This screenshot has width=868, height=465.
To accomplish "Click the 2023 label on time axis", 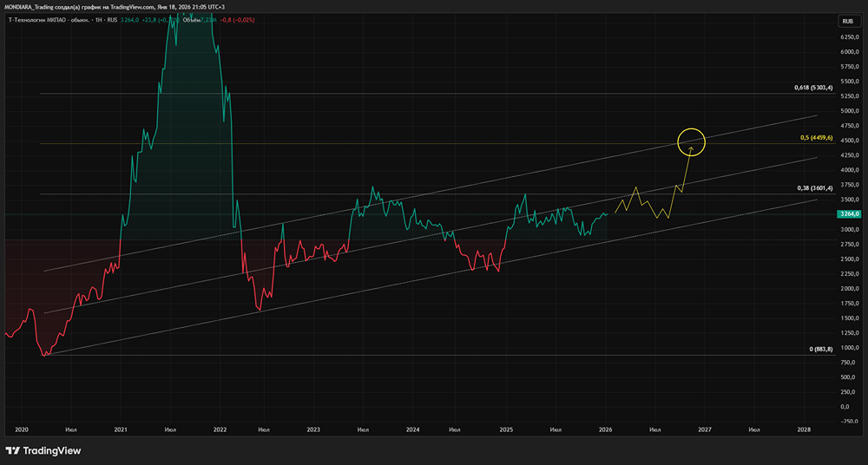I will [x=313, y=429].
